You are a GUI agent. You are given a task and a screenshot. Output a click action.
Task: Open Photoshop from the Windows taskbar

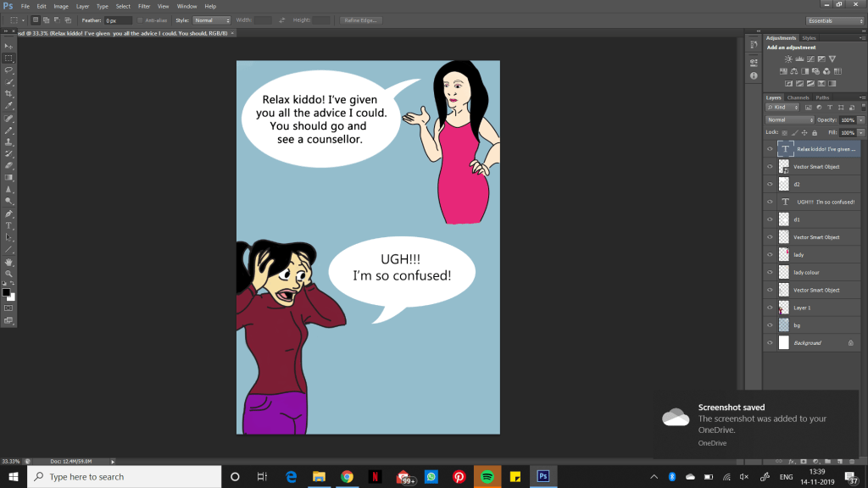(x=543, y=476)
